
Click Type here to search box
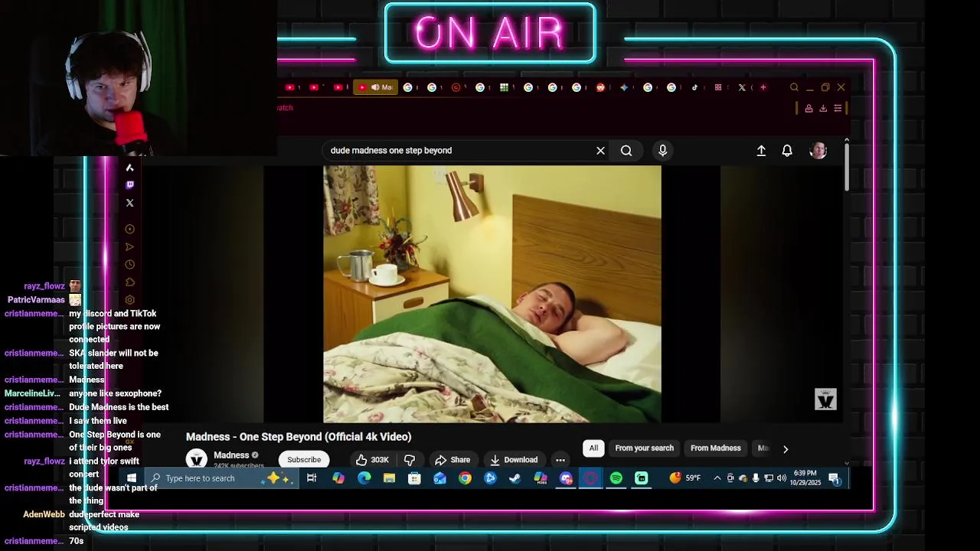pyautogui.click(x=222, y=478)
